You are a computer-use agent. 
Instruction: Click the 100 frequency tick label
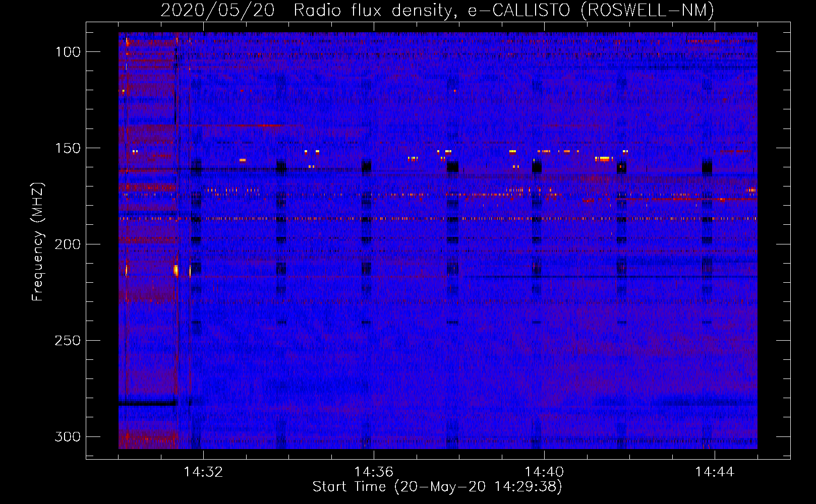[68, 52]
